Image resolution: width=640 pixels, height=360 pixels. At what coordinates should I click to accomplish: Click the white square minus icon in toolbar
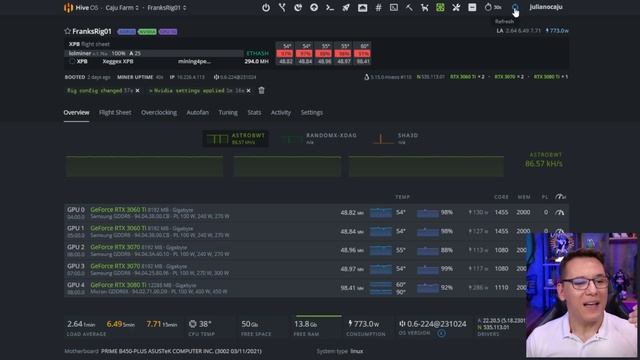[x=472, y=7]
